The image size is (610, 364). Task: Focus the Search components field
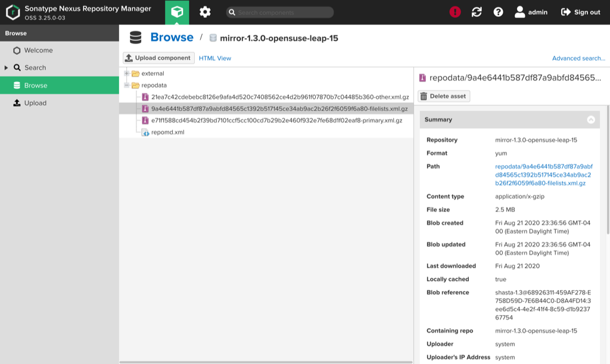click(x=280, y=13)
